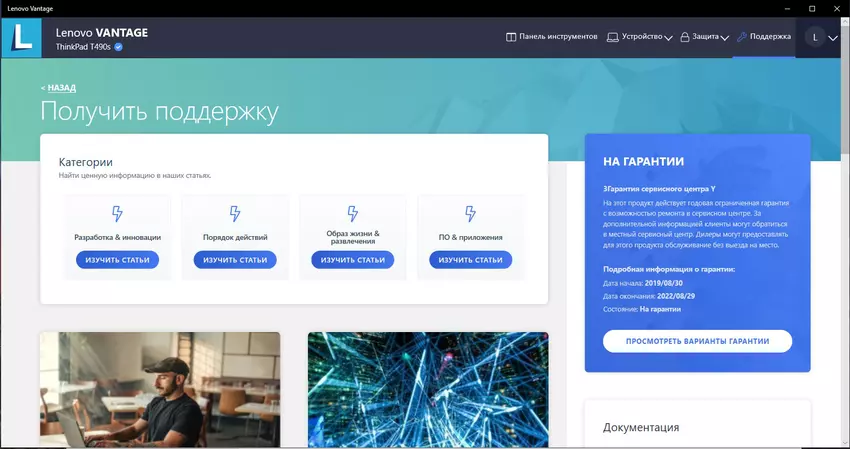Open the blue digital lights article thumbnail

pyautogui.click(x=428, y=390)
